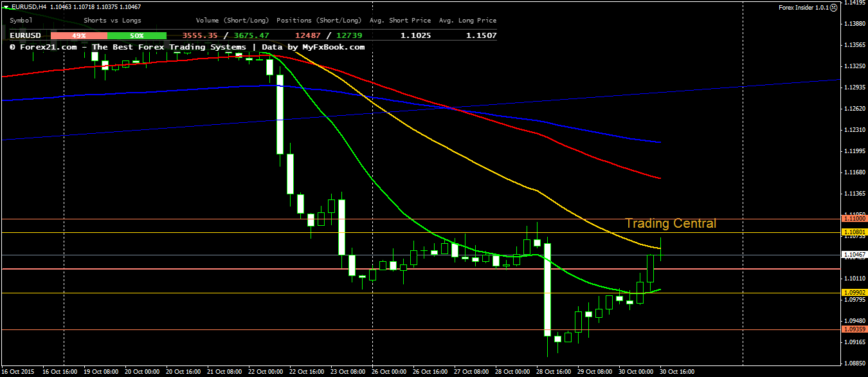The image size is (868, 377).
Task: Click the 26 Oct 00:00 time label
Action: [x=388, y=372]
